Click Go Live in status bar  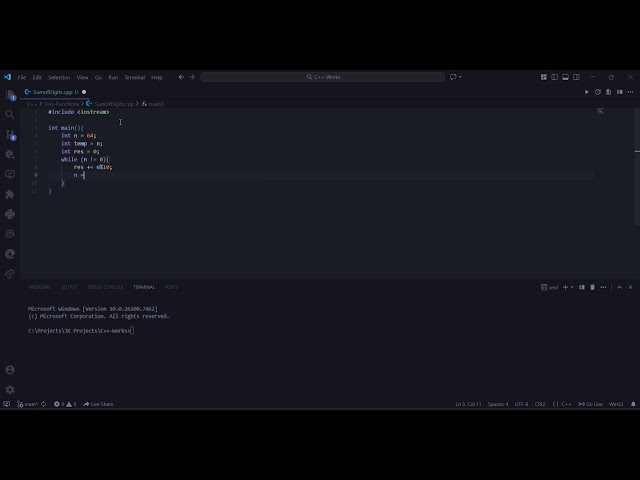pyautogui.click(x=590, y=404)
